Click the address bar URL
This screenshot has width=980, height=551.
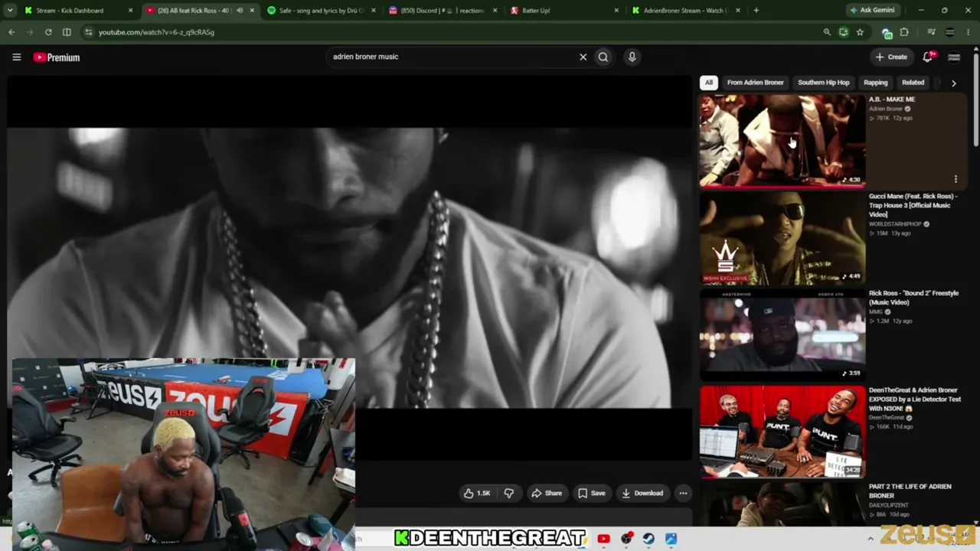point(156,32)
